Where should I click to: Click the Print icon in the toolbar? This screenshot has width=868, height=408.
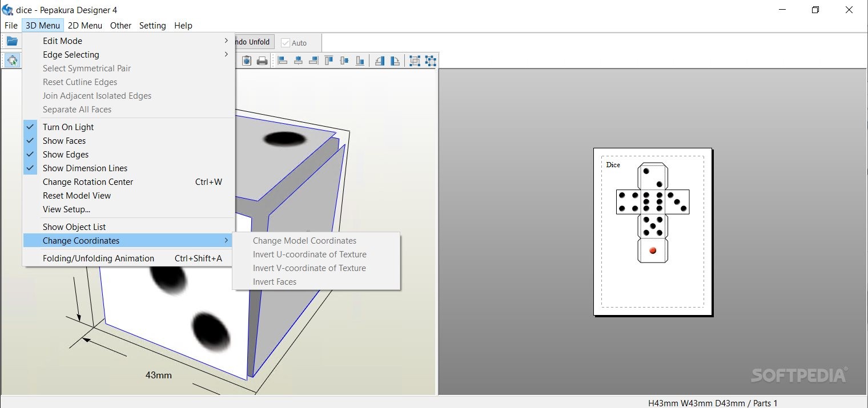point(262,60)
